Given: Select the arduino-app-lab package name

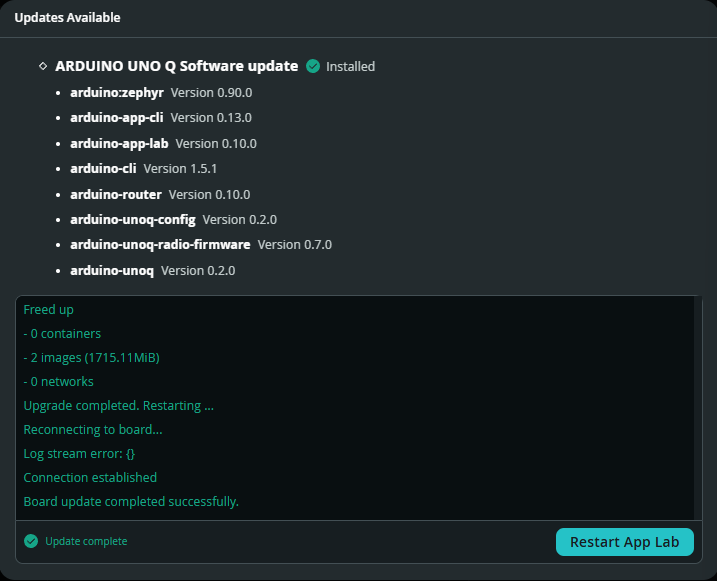Looking at the screenshot, I should click(x=119, y=144).
